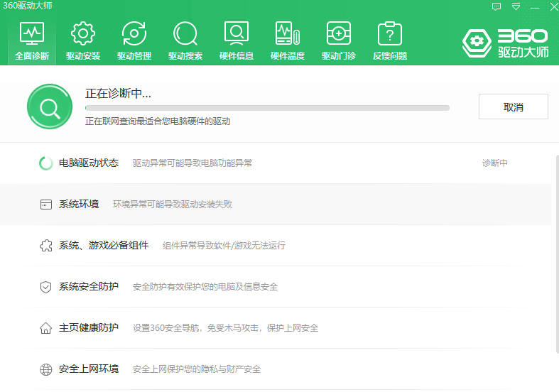Go to 驱动搜索 driver search tab
Screen dimensions: 559x392
pos(185,41)
